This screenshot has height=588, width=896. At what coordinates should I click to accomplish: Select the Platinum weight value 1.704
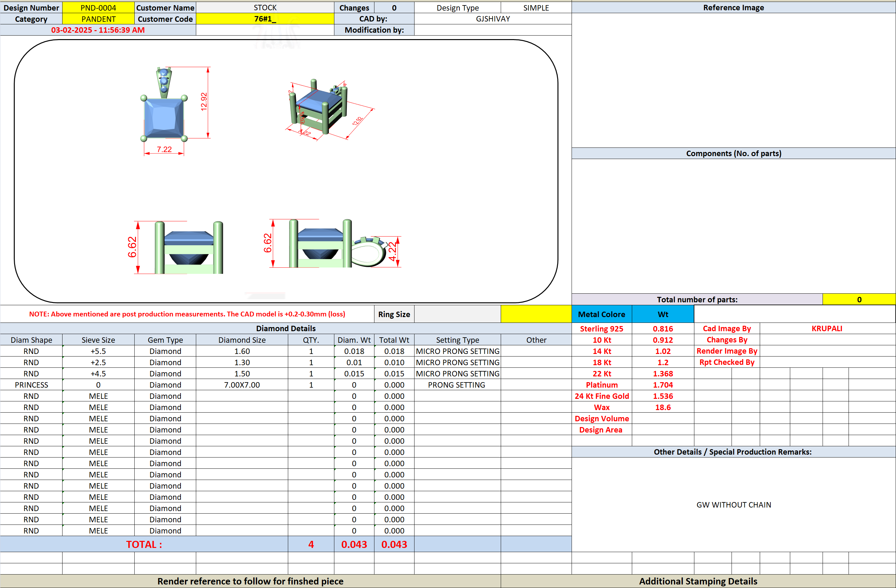tap(663, 385)
